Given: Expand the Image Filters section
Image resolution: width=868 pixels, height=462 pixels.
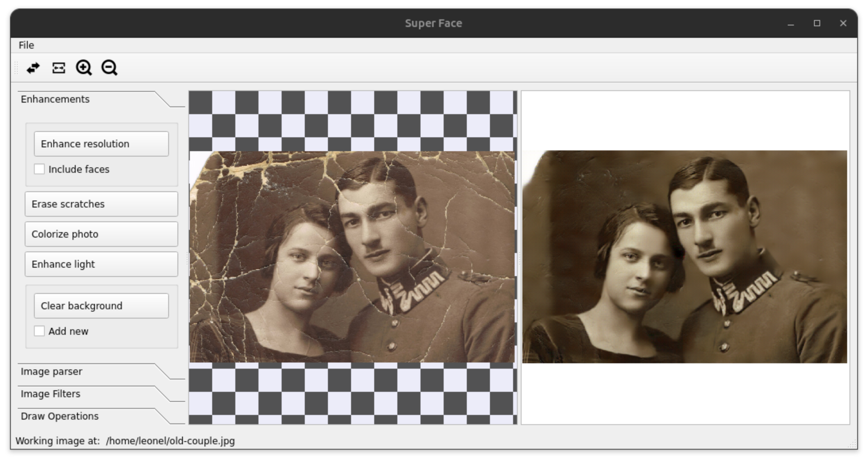Looking at the screenshot, I should click(51, 394).
